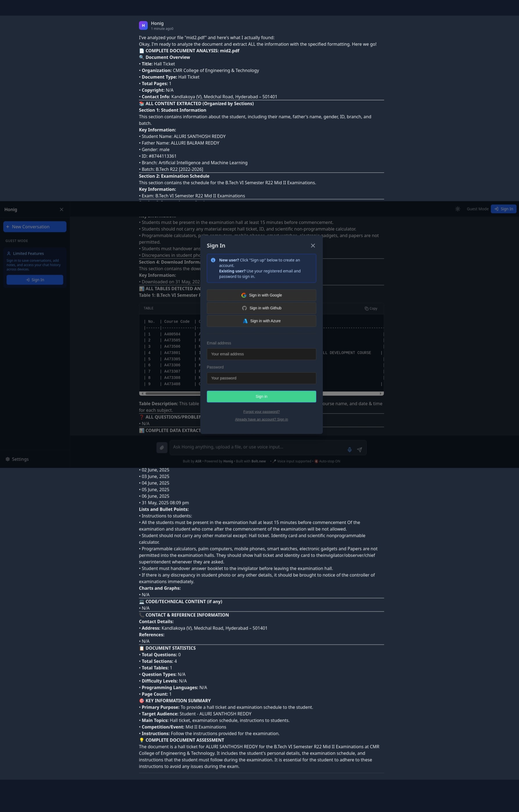The image size is (519, 812).
Task: Click the Guest Mode label in header
Action: click(477, 209)
